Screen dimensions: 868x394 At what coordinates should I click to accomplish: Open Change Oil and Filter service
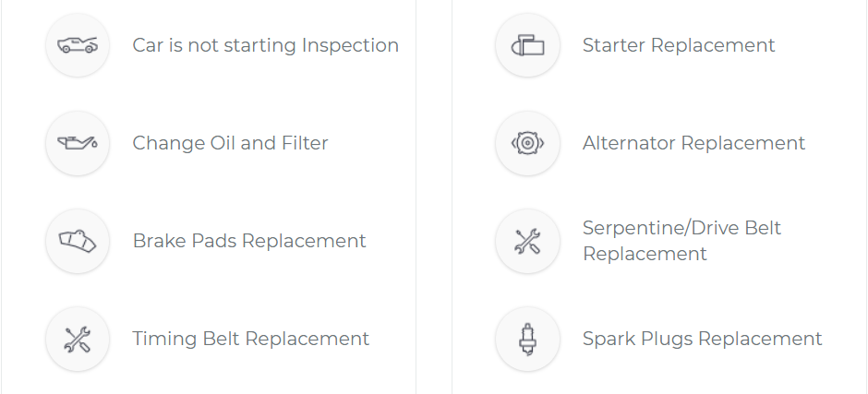[230, 143]
